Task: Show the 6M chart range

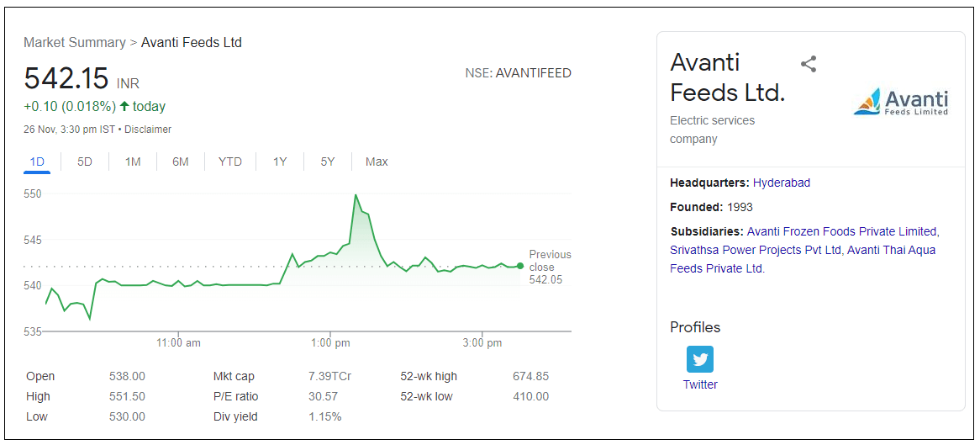Action: (x=181, y=162)
